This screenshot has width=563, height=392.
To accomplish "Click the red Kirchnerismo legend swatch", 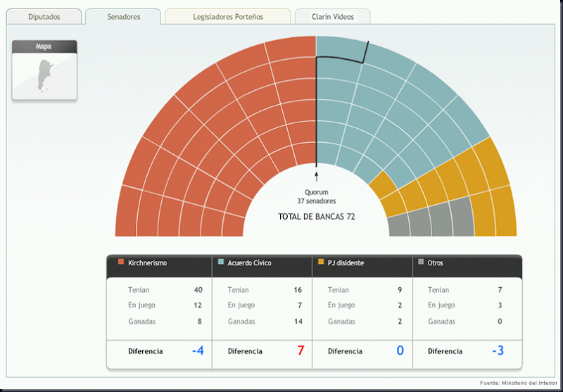I will [121, 262].
